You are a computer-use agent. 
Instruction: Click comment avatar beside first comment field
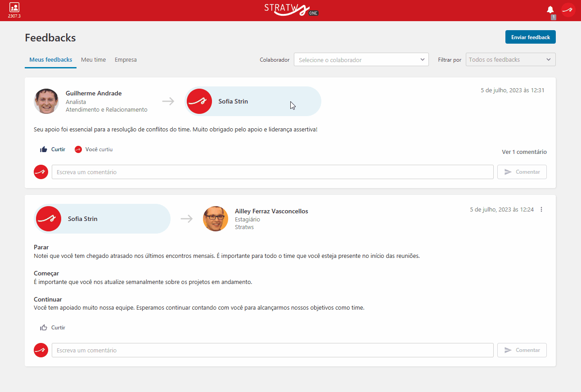point(41,172)
